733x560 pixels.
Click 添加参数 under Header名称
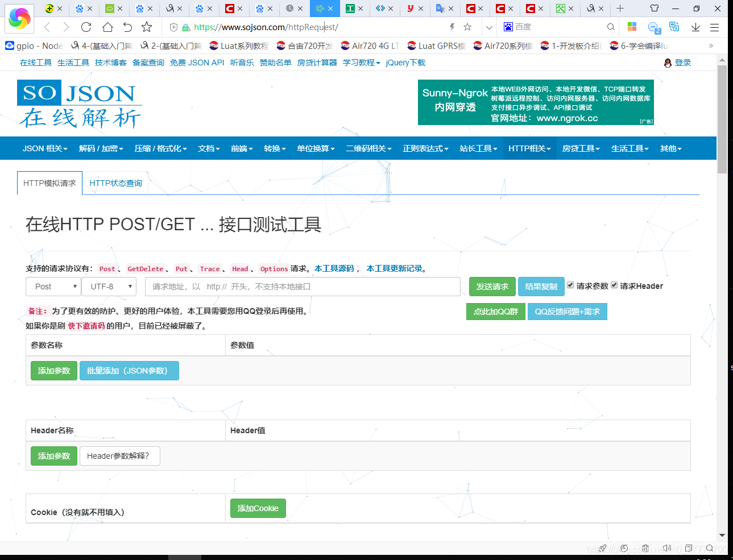point(54,456)
